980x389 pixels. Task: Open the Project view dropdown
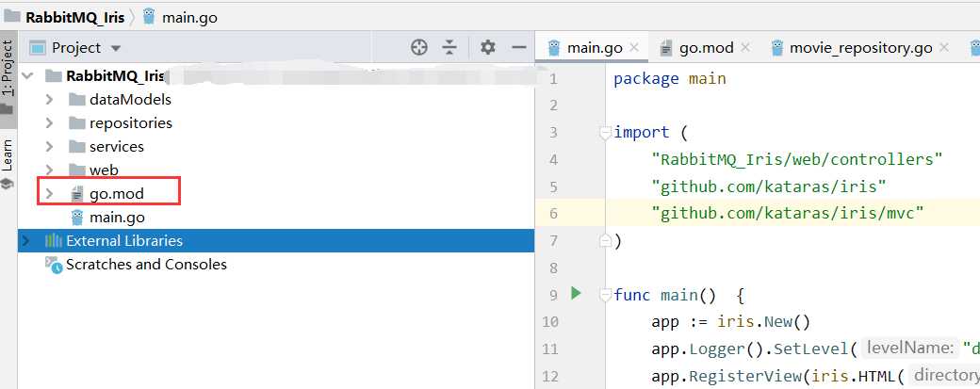(x=116, y=48)
